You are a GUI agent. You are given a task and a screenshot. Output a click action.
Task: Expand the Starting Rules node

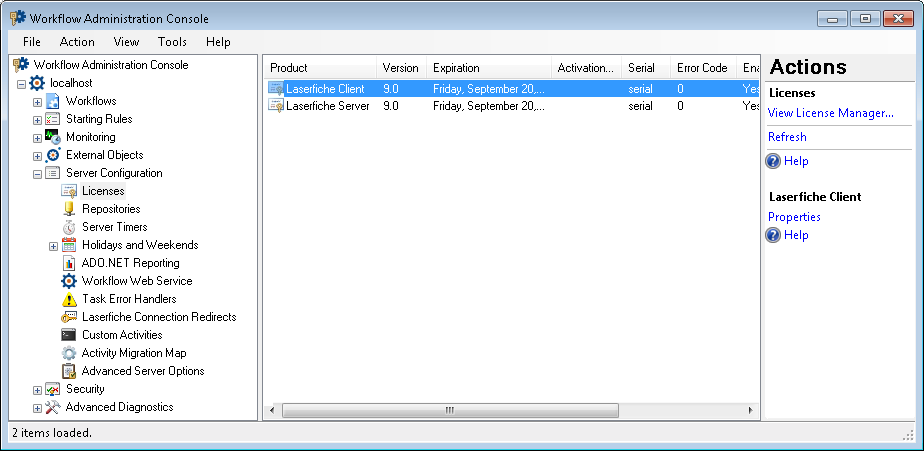tap(37, 120)
